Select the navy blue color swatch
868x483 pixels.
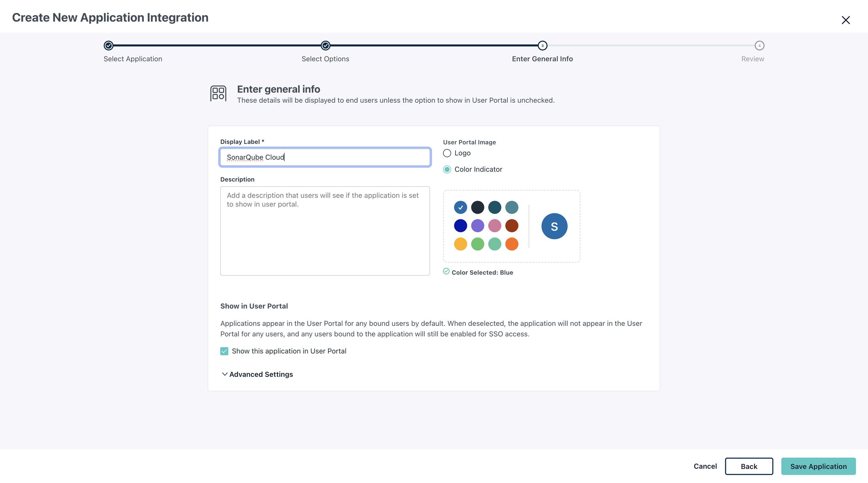(x=460, y=226)
